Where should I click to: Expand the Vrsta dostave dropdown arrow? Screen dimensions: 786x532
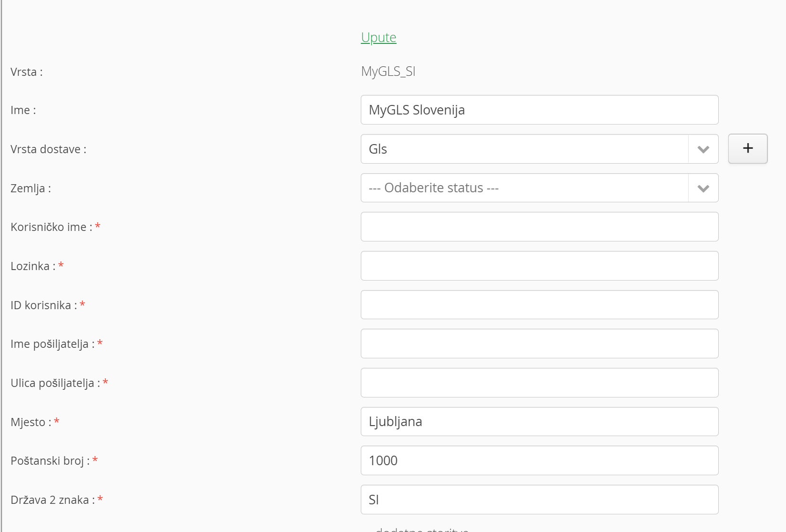pos(703,149)
